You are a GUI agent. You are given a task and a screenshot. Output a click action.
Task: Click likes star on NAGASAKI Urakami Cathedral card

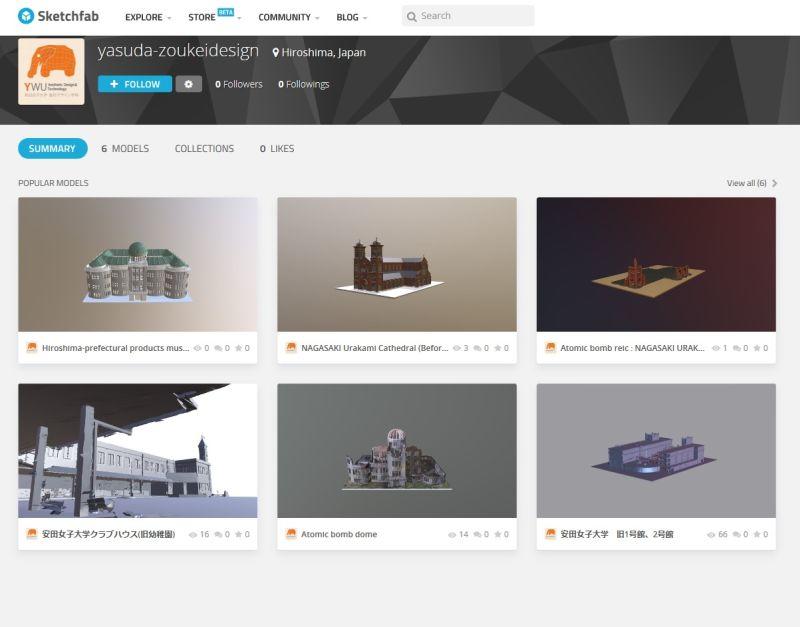pos(497,348)
